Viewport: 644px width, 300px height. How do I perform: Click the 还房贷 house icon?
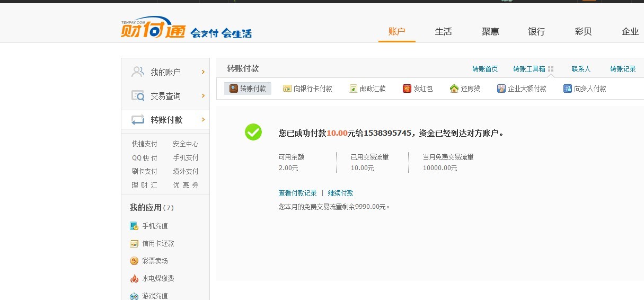[454, 89]
